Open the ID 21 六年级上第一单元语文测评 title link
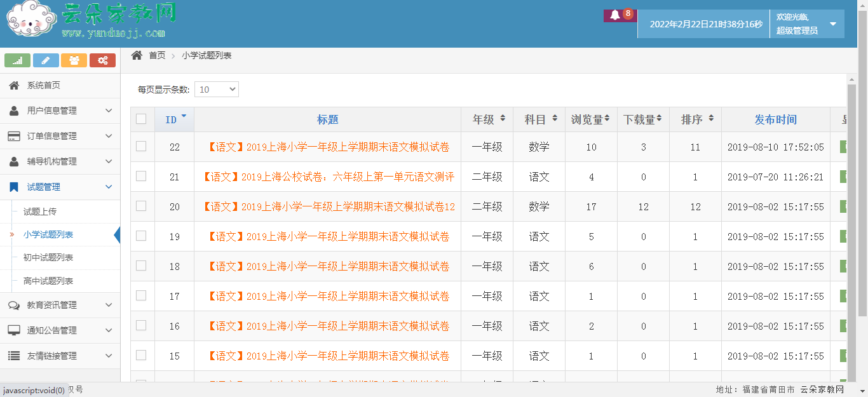This screenshot has width=868, height=397. 329,177
